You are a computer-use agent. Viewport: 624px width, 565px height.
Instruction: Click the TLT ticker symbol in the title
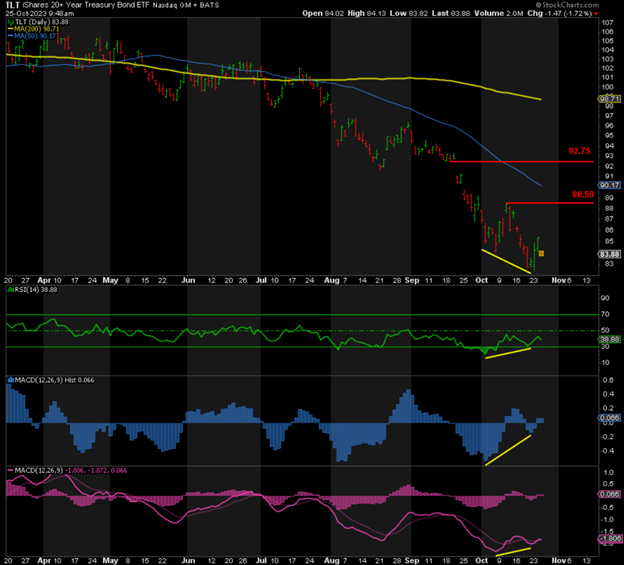[x=12, y=5]
